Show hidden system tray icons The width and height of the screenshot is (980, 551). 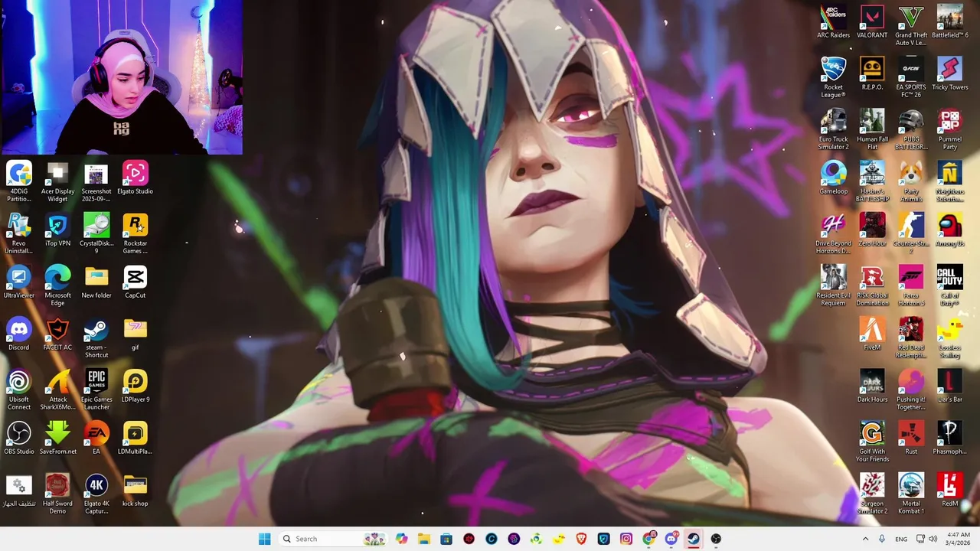click(x=866, y=539)
